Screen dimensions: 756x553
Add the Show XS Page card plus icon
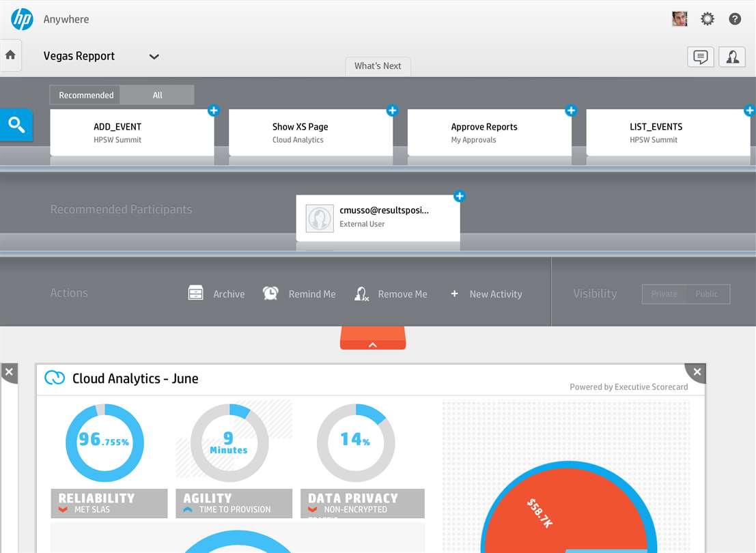392,111
